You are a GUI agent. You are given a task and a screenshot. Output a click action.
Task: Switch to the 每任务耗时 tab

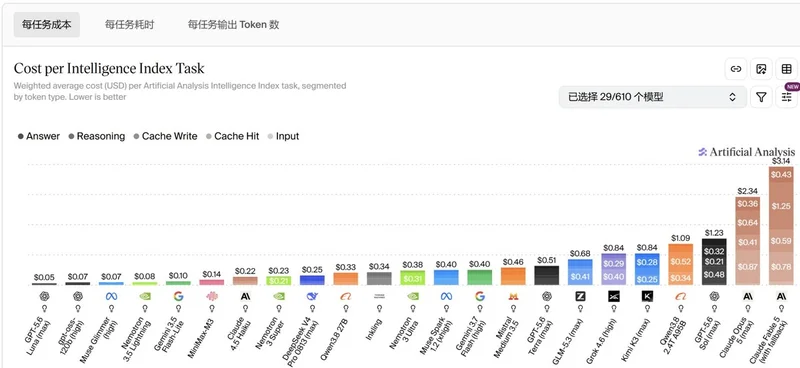[x=130, y=24]
